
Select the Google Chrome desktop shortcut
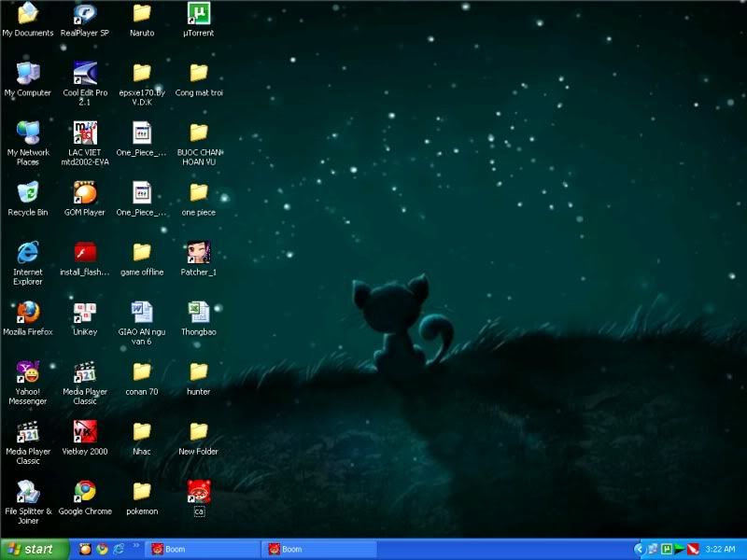click(85, 498)
